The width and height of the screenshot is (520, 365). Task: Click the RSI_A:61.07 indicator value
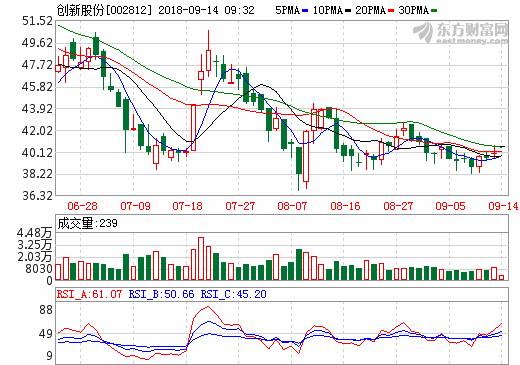pyautogui.click(x=89, y=294)
